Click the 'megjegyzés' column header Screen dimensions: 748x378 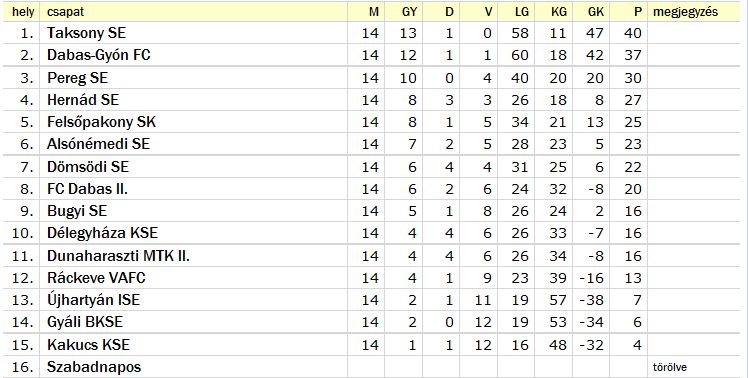[685, 12]
